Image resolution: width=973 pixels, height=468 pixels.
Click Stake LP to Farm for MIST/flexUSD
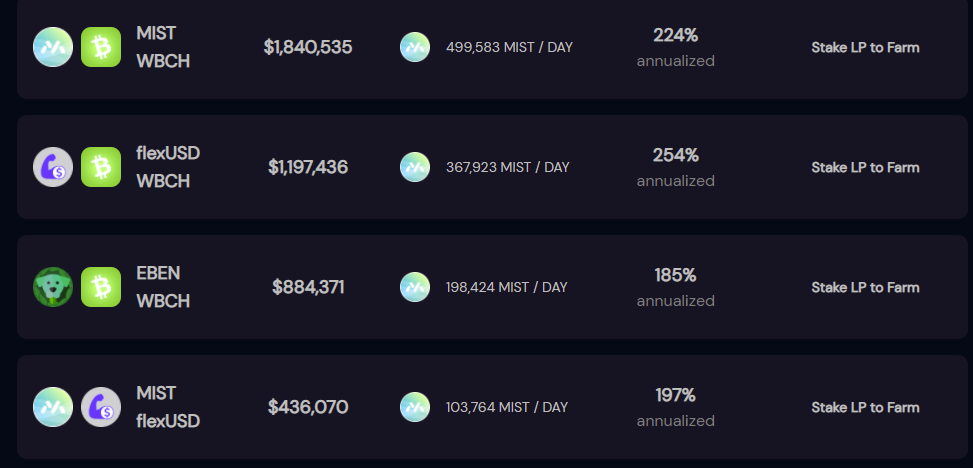865,408
